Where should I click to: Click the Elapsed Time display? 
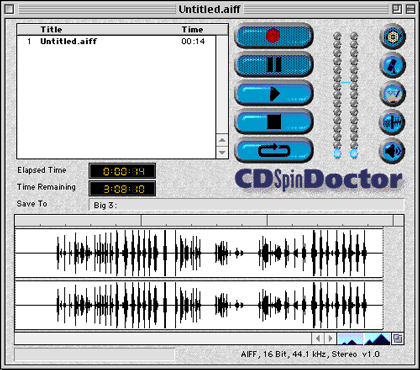(x=122, y=171)
